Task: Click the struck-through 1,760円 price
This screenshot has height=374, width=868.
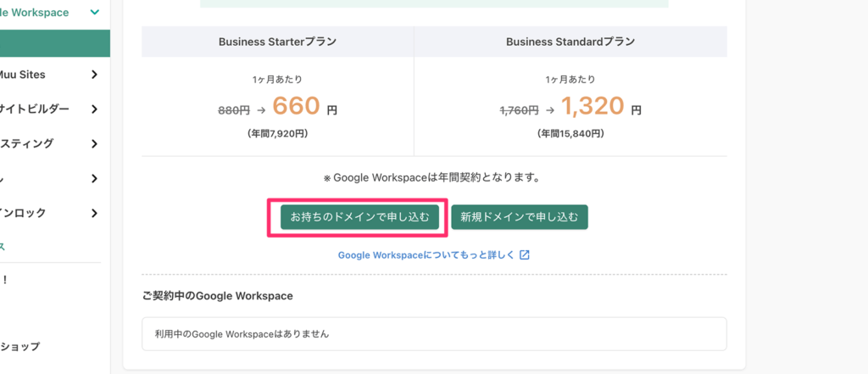Action: coord(520,110)
